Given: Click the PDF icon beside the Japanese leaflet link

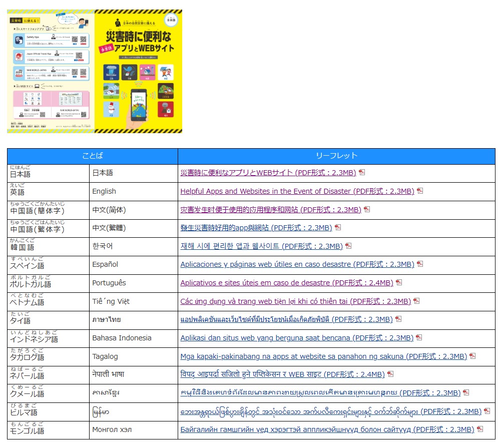Looking at the screenshot, I should [362, 172].
